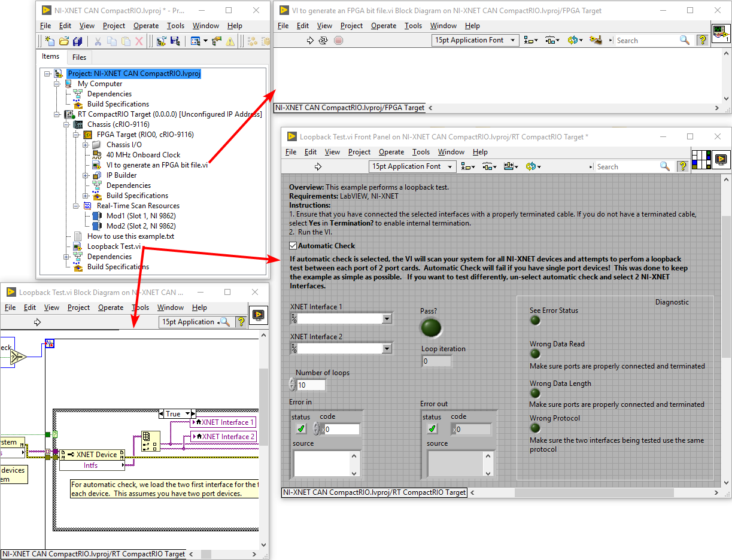Toggle the Automatic Check checkbox
The width and height of the screenshot is (732, 560).
(293, 245)
